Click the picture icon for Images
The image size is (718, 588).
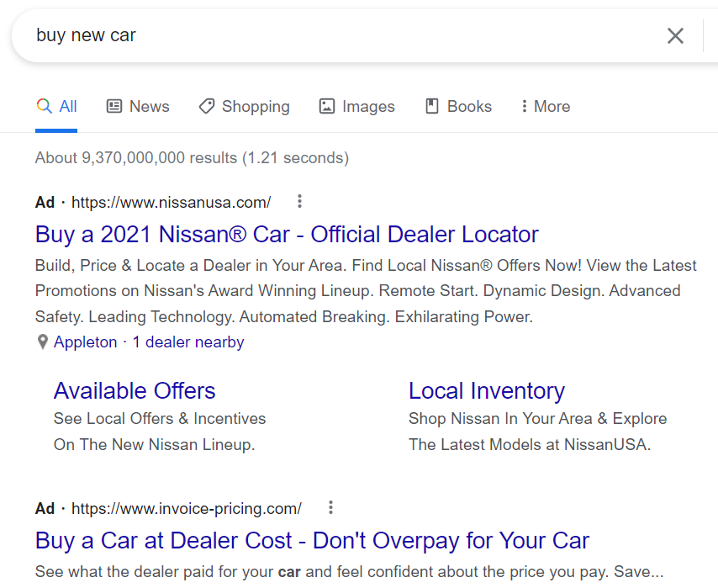[327, 106]
